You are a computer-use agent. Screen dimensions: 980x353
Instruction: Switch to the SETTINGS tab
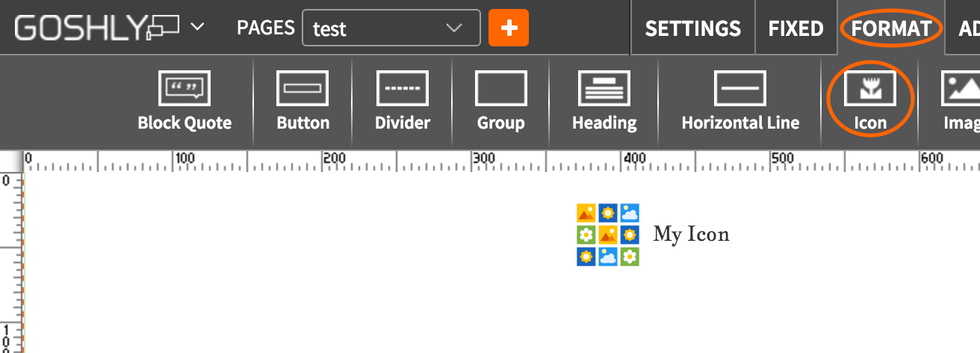point(692,28)
